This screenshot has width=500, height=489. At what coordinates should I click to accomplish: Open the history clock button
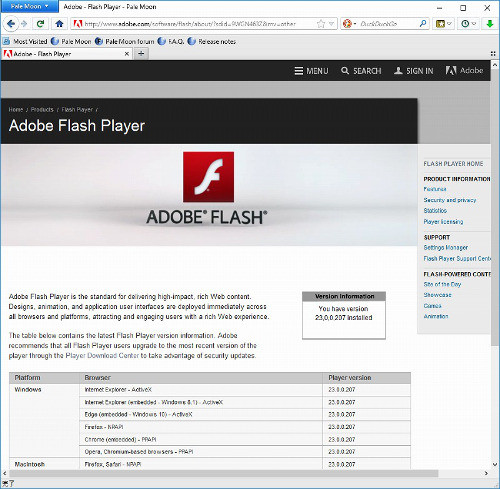click(469, 24)
